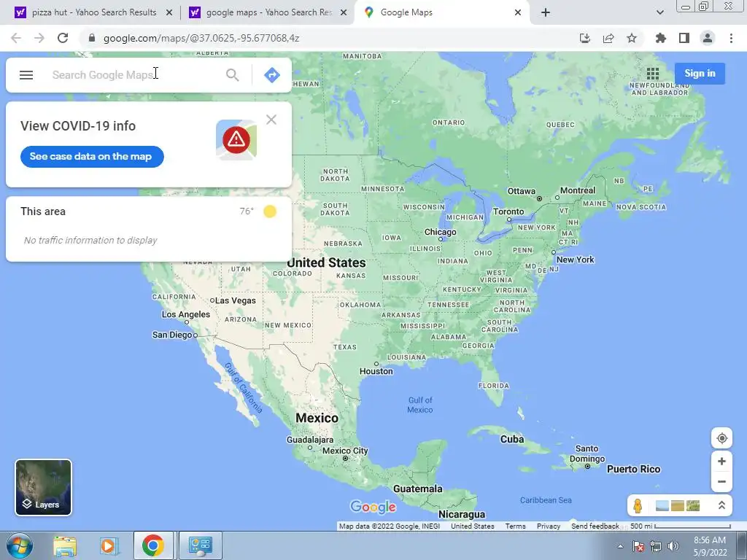Click the COVID-19 warning map icon
The height and width of the screenshot is (560, 747).
(x=236, y=139)
